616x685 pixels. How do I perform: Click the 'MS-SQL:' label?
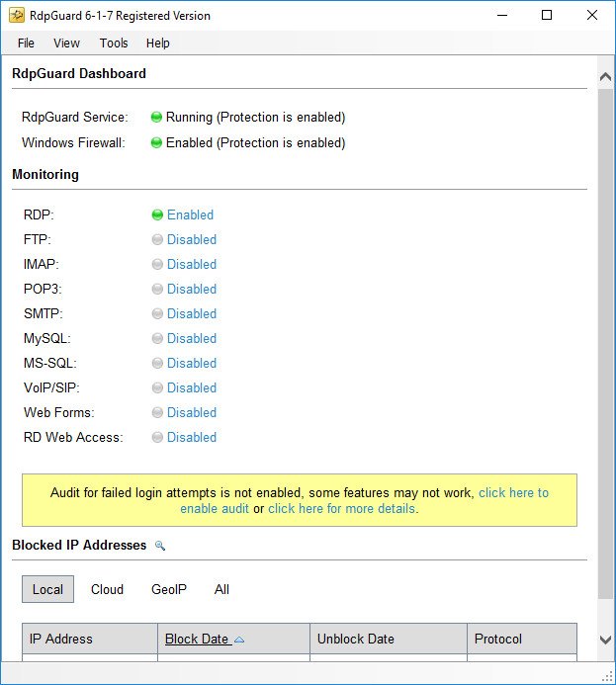click(x=50, y=363)
